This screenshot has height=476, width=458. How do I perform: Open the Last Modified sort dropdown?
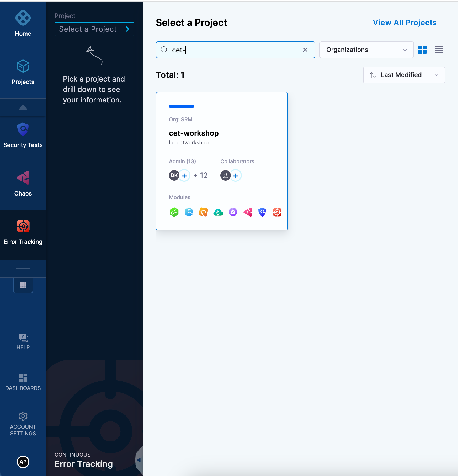click(x=404, y=75)
